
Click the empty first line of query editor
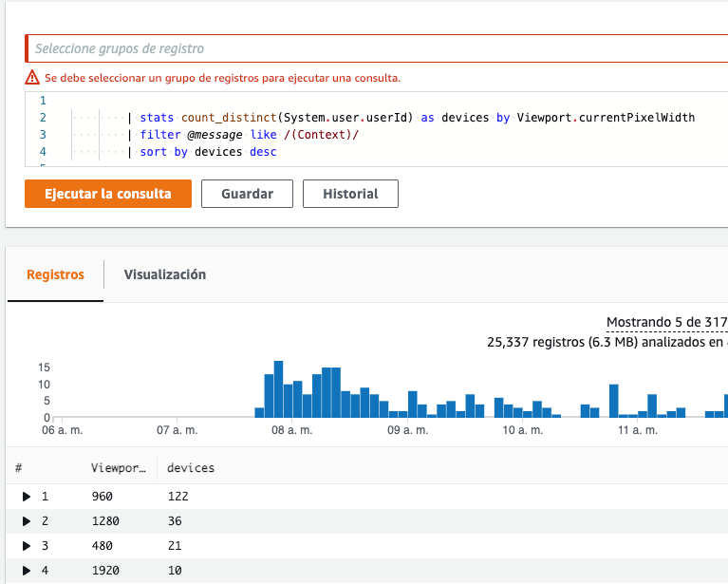(x=380, y=101)
